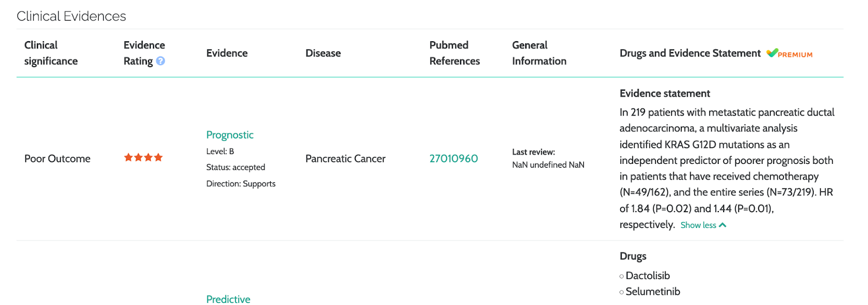
Task: Open the Predictive evidence link
Action: click(x=228, y=299)
